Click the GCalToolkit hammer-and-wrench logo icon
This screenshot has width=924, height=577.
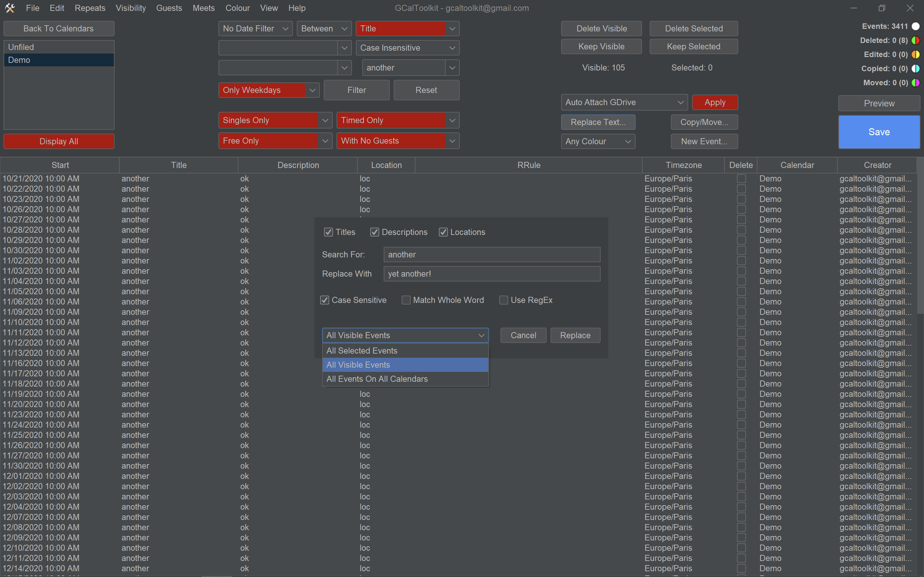10,8
